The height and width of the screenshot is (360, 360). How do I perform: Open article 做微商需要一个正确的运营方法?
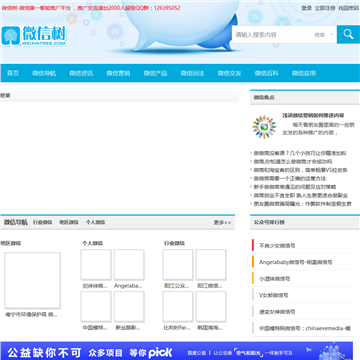[x=290, y=179]
